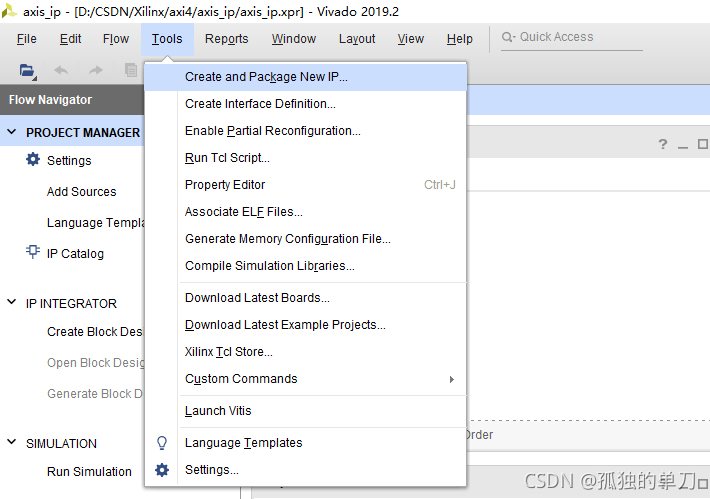Screen dimensions: 710x499
Task: Open Settings from the Tools menu
Action: [306, 470]
